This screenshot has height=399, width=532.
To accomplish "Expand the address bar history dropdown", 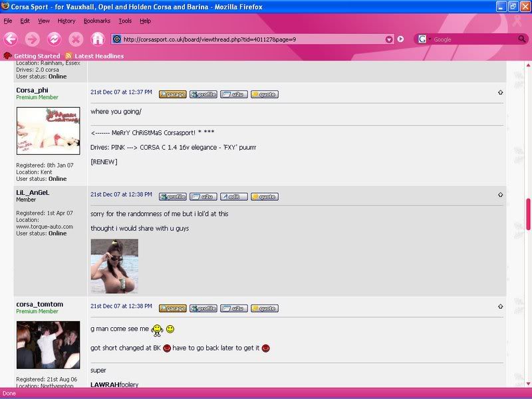I will pos(390,39).
